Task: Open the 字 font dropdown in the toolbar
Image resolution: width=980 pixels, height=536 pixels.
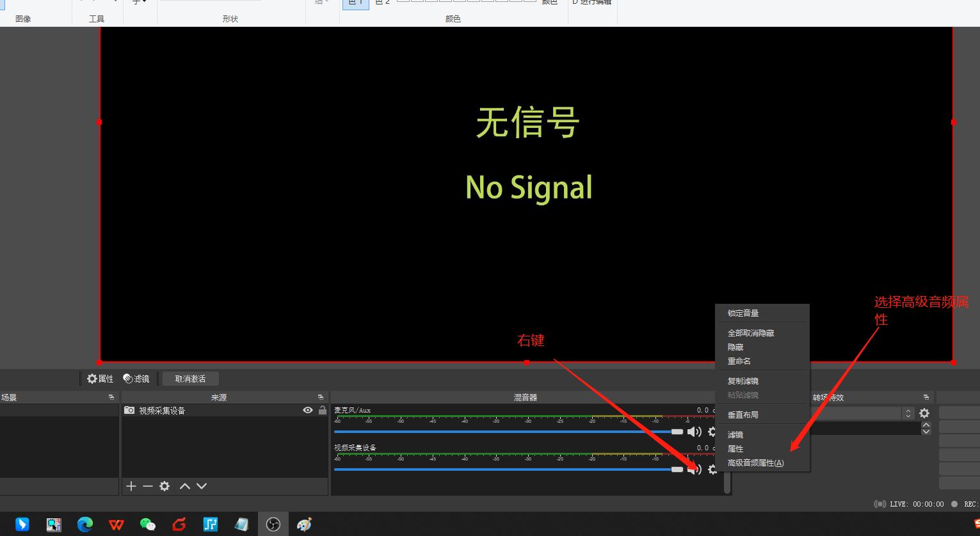Action: tap(138, 3)
